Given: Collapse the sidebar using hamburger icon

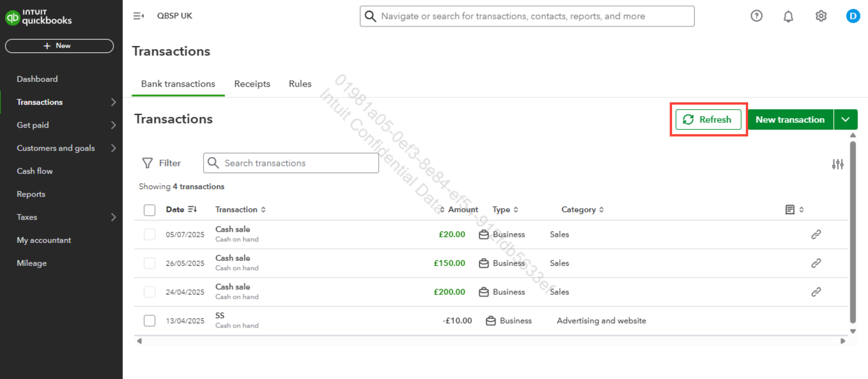Looking at the screenshot, I should pos(138,16).
